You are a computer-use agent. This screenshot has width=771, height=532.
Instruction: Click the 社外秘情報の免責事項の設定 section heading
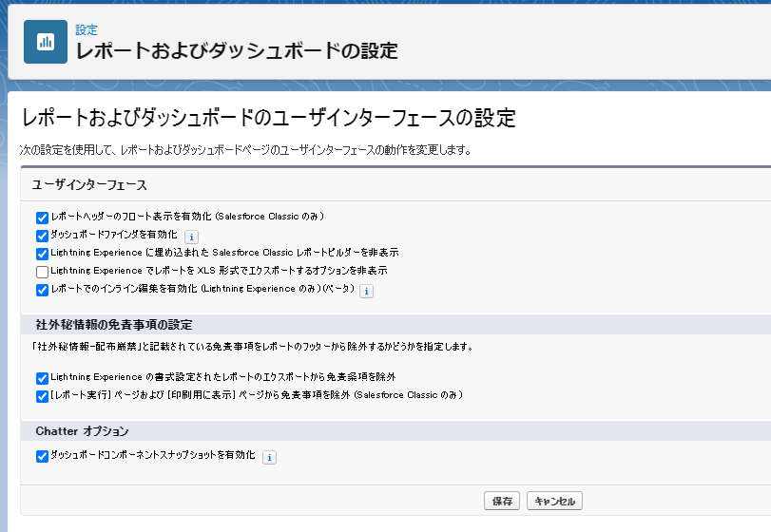[114, 325]
